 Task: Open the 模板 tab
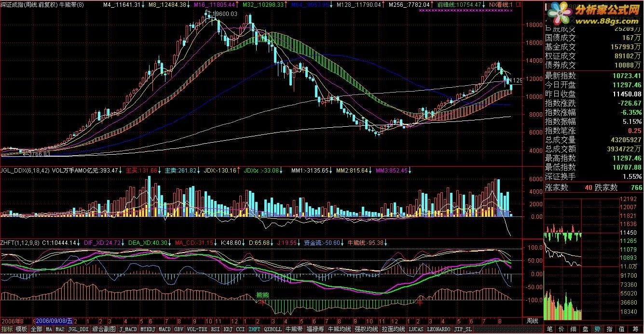tap(21, 329)
